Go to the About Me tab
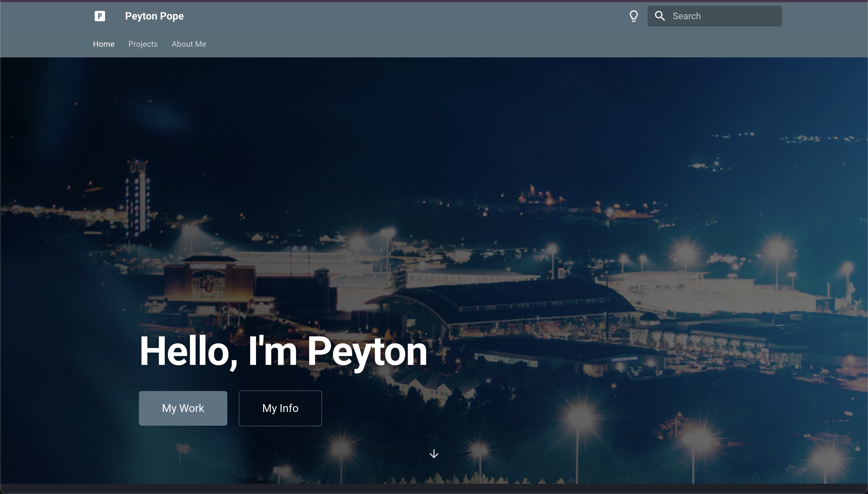The height and width of the screenshot is (494, 868). click(189, 44)
